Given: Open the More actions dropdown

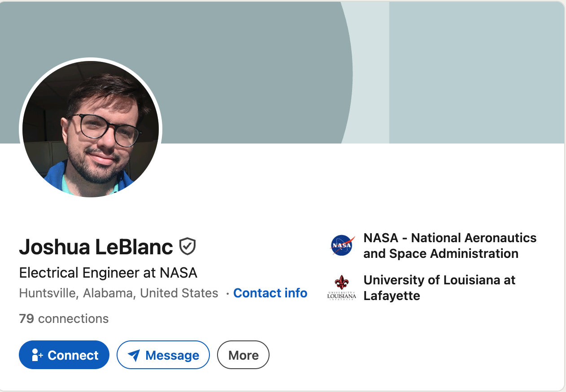Looking at the screenshot, I should (243, 355).
